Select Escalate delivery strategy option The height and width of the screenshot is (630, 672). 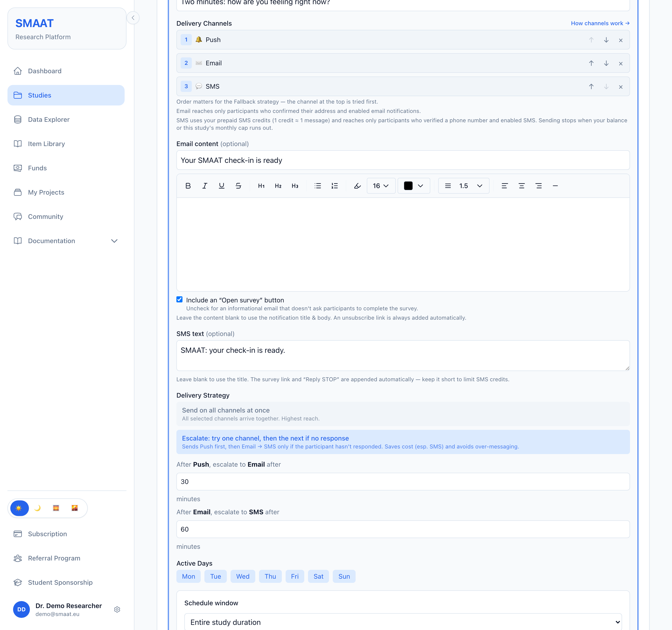[x=403, y=442]
